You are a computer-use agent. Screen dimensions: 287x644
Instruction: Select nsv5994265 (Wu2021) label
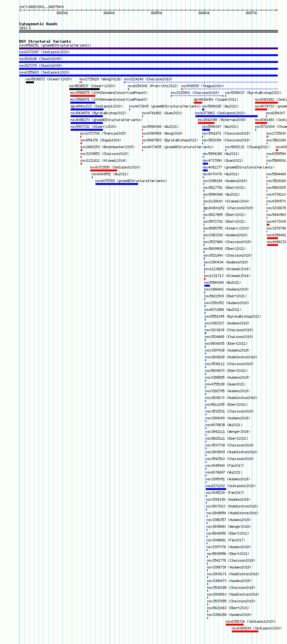click(x=221, y=106)
